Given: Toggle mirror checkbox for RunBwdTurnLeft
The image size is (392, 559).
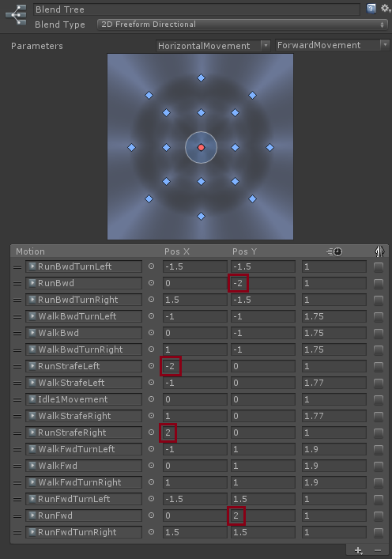Looking at the screenshot, I should point(379,266).
